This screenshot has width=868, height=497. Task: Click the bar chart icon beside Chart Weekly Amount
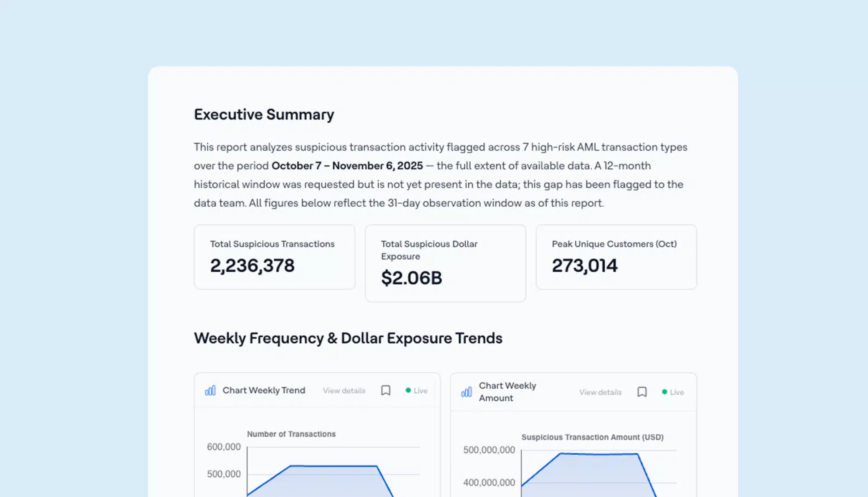tap(466, 392)
